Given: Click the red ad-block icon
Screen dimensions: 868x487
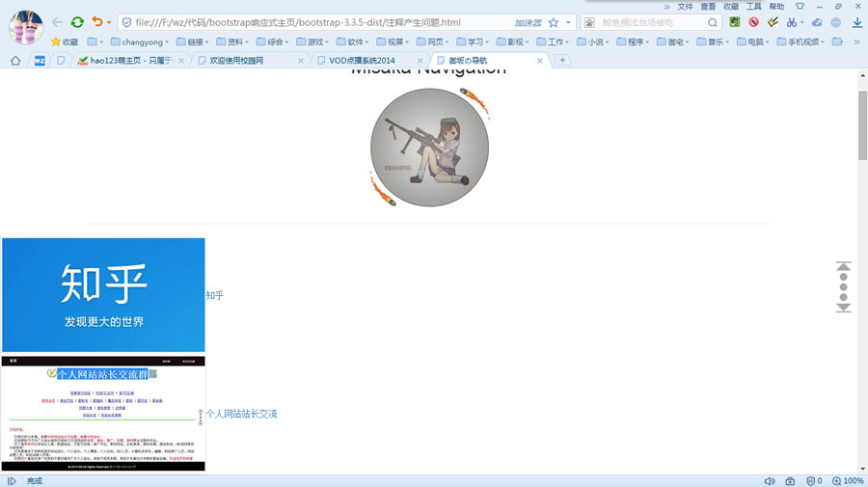Looking at the screenshot, I should tap(753, 22).
